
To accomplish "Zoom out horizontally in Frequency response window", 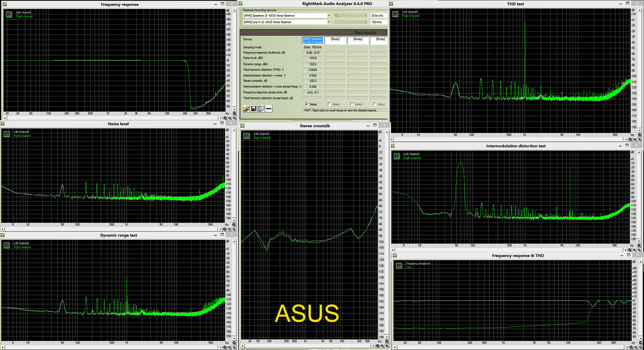I will [x=230, y=118].
